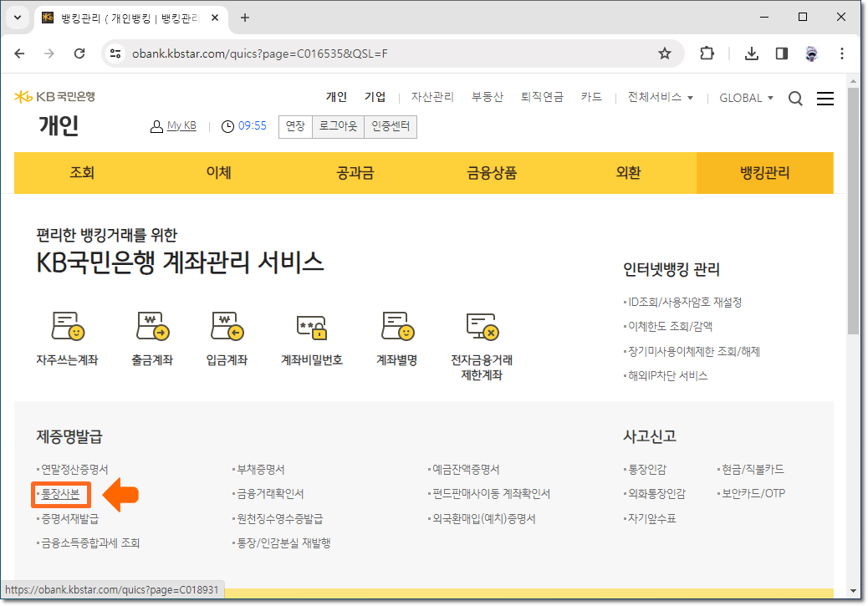Click the session timer clock icon
This screenshot has width=868, height=606.
tap(227, 127)
